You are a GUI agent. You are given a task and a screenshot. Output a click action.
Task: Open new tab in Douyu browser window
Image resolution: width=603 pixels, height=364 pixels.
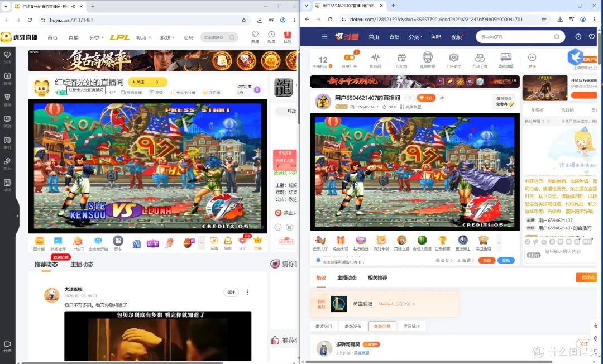coord(393,6)
